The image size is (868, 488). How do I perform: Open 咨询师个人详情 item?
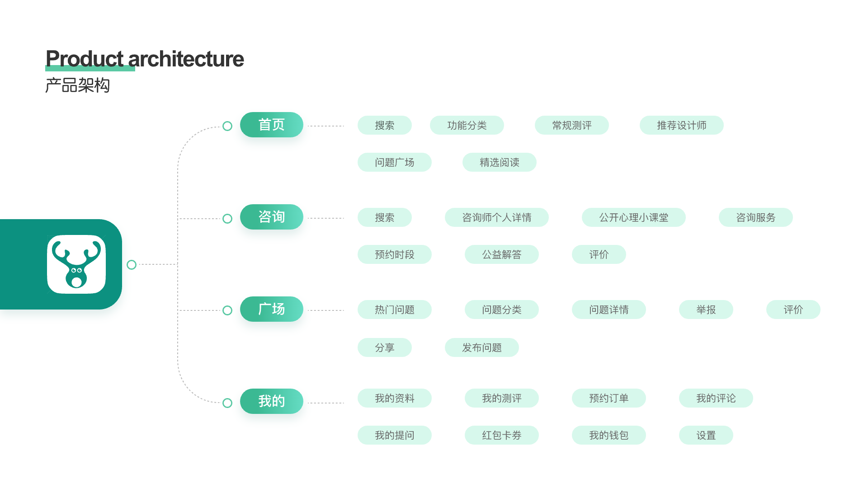pos(496,217)
